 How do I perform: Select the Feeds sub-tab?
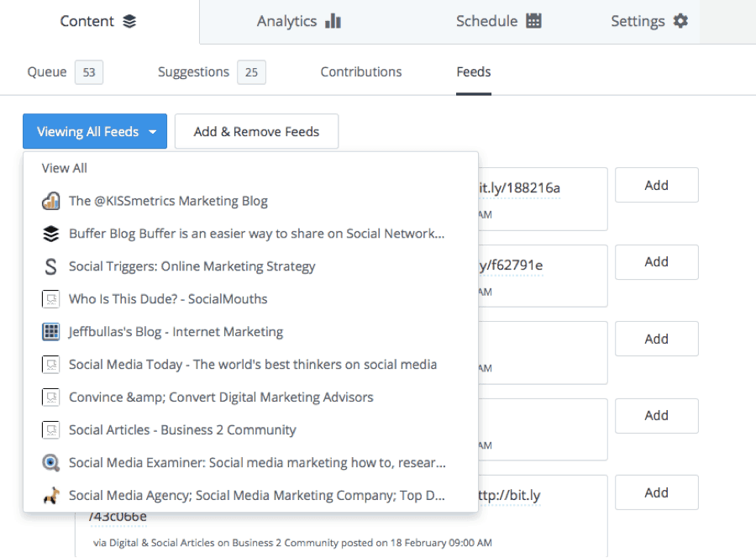point(474,72)
